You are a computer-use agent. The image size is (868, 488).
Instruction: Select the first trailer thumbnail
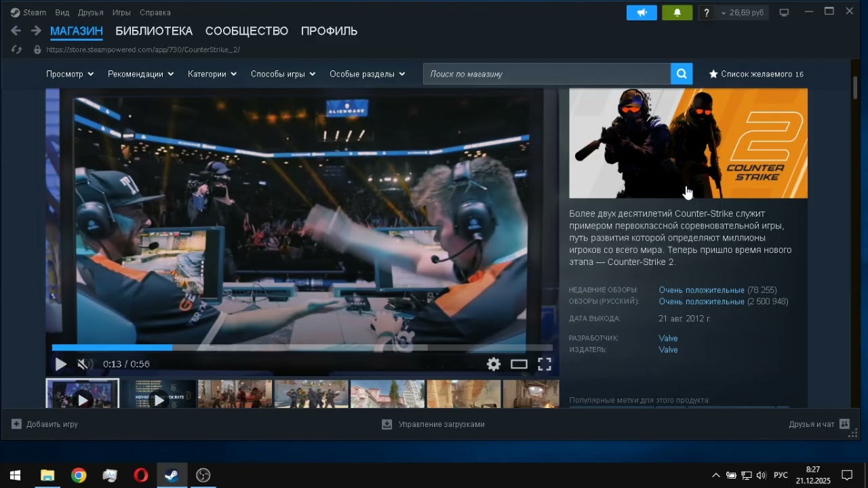coord(82,394)
